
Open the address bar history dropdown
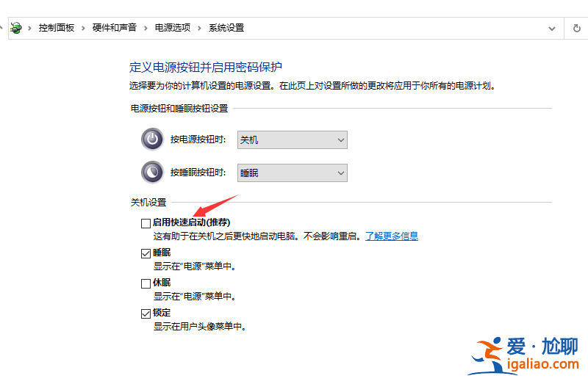pyautogui.click(x=552, y=29)
